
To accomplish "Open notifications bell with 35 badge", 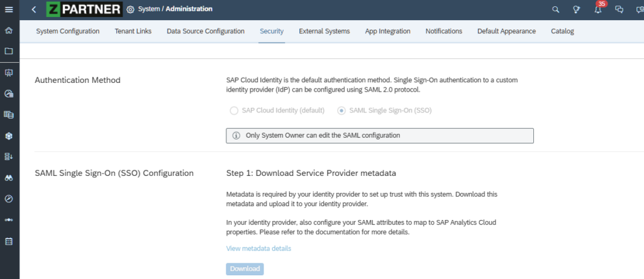I will 598,9.
